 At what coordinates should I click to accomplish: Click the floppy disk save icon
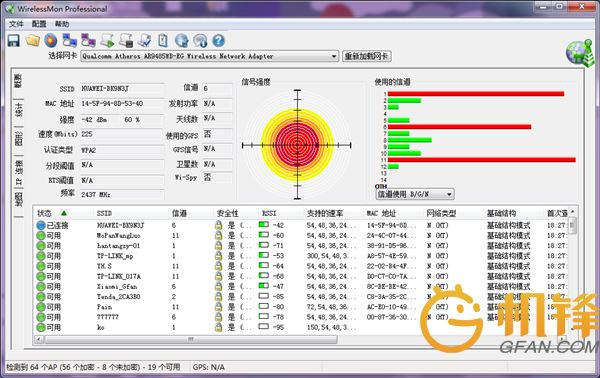tap(14, 41)
